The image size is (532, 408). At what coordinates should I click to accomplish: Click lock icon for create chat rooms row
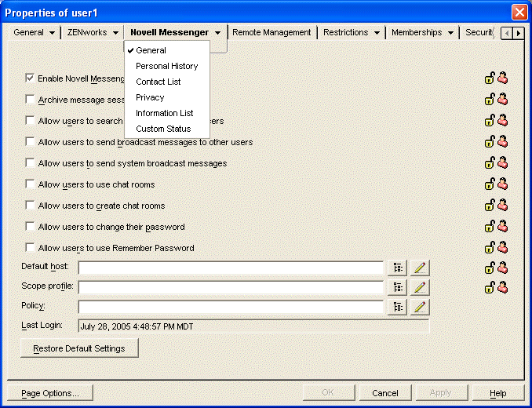pyautogui.click(x=490, y=206)
